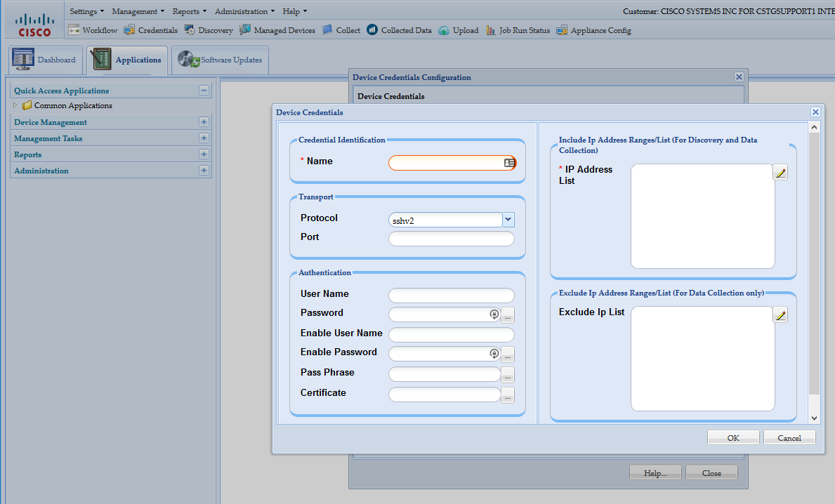The width and height of the screenshot is (835, 504).
Task: Open Appliance Config from toolbar
Action: (x=562, y=30)
